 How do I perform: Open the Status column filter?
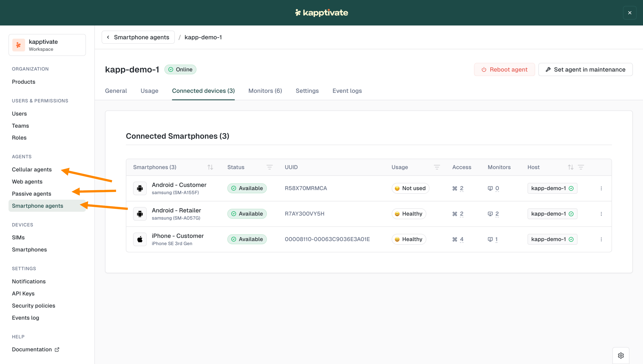(x=270, y=167)
